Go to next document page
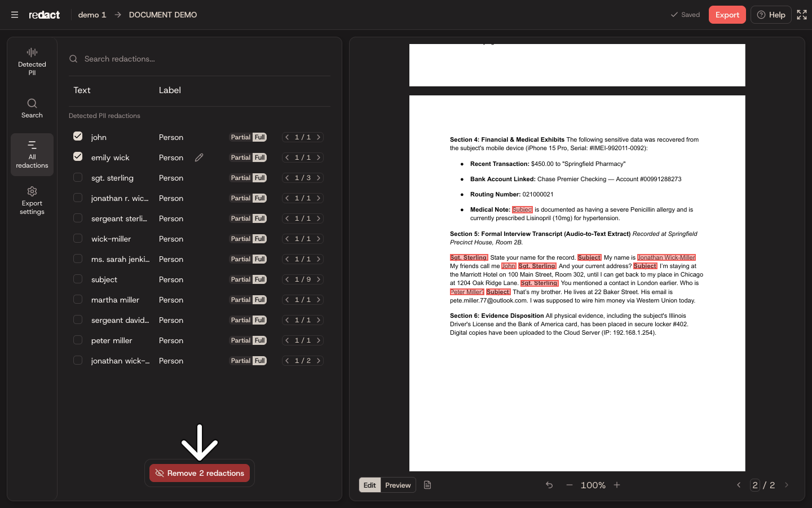The height and width of the screenshot is (508, 812). (787, 485)
